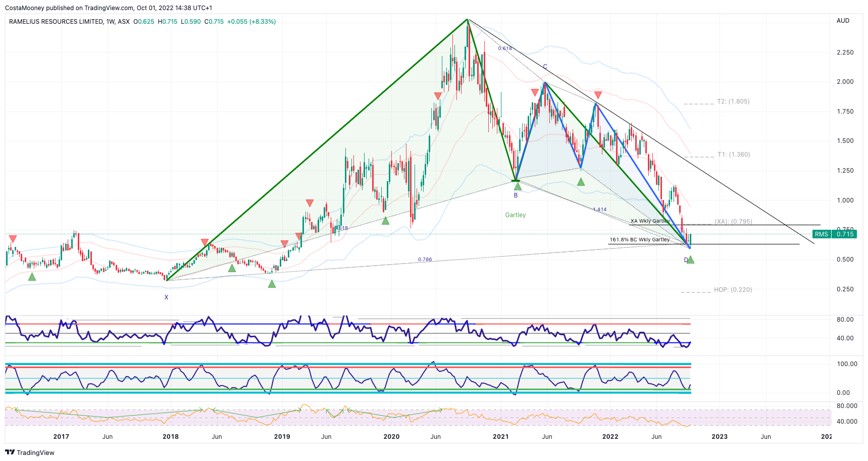This screenshot has height=461, width=868.
Task: Select the HOP: (0.220) level label
Action: click(733, 290)
